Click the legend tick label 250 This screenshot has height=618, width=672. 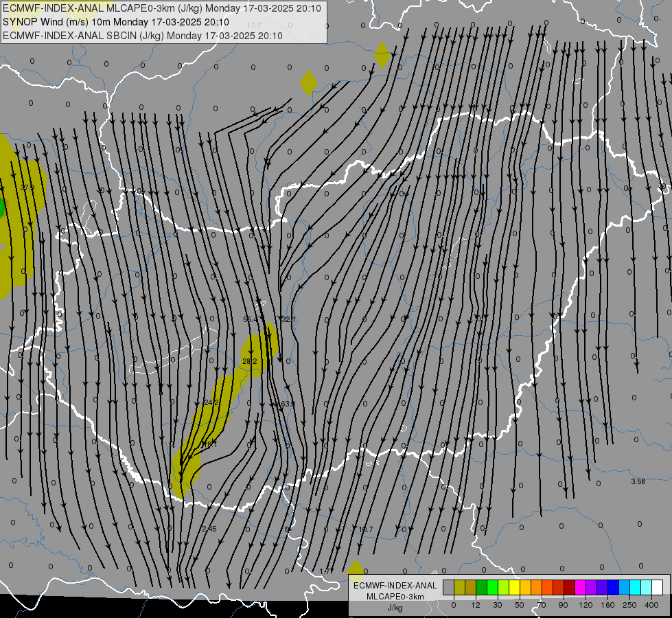point(629,605)
